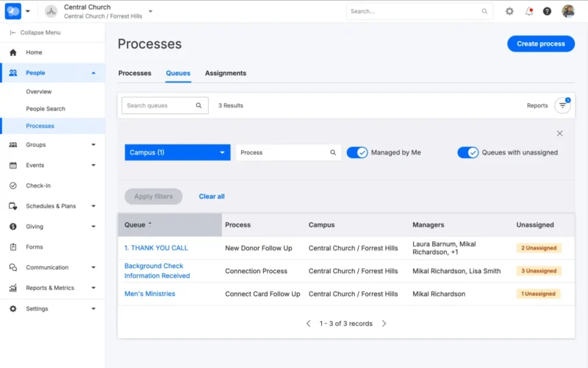Click the Reports & Metrics chart icon

coord(12,288)
